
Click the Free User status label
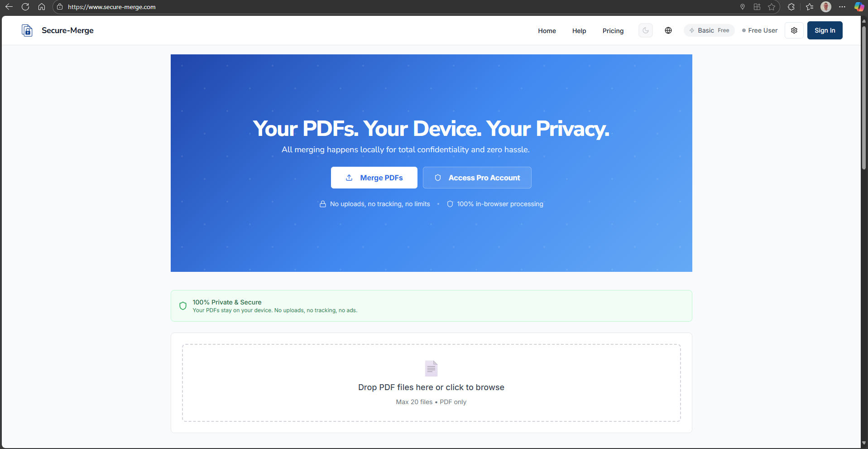tap(760, 30)
